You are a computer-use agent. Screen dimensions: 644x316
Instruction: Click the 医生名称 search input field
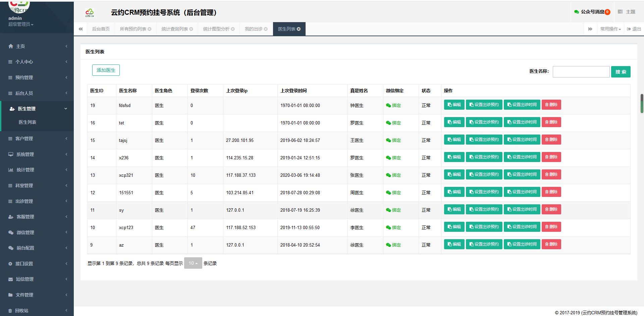(x=581, y=72)
